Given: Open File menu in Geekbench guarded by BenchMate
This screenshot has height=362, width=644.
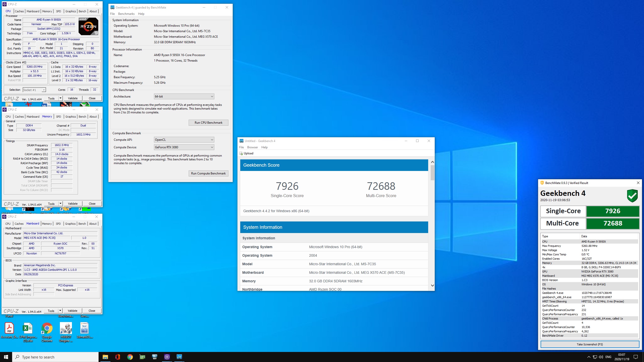Looking at the screenshot, I should [x=112, y=14].
